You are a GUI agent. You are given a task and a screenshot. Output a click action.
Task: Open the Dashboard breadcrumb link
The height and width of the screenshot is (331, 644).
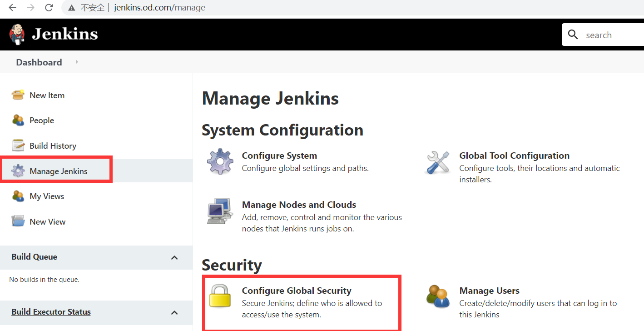point(39,62)
